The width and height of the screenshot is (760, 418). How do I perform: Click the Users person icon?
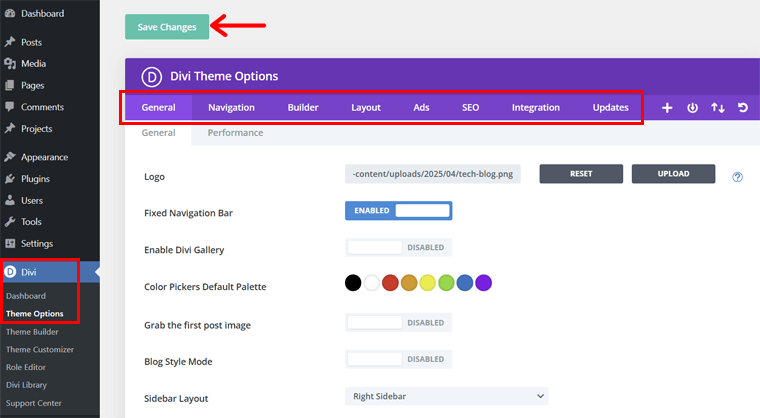pyautogui.click(x=10, y=200)
